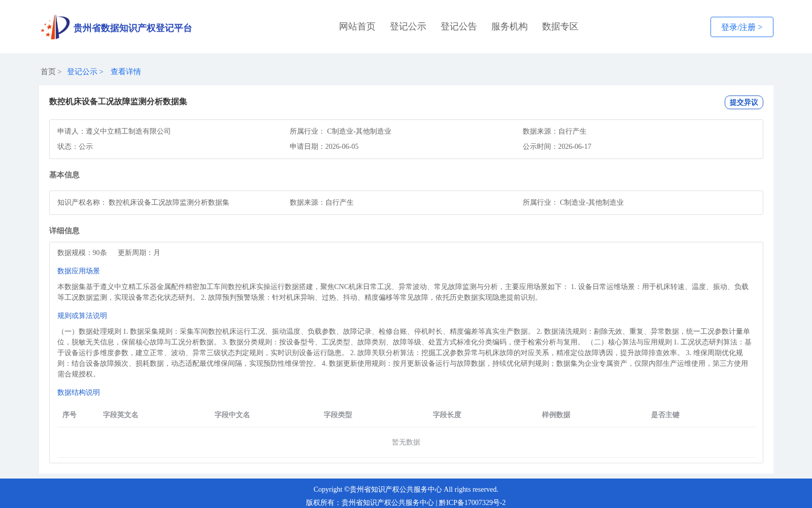Click the top 所属行业 C制造业-其他制造业 text

[x=341, y=131]
